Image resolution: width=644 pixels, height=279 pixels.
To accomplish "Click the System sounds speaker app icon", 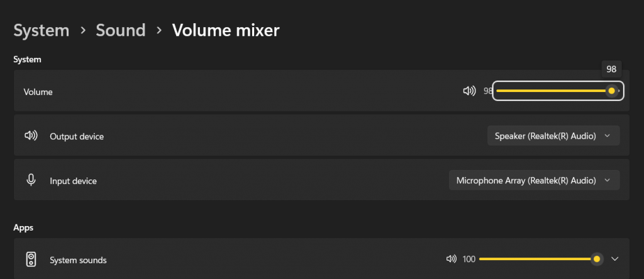I will tap(31, 259).
